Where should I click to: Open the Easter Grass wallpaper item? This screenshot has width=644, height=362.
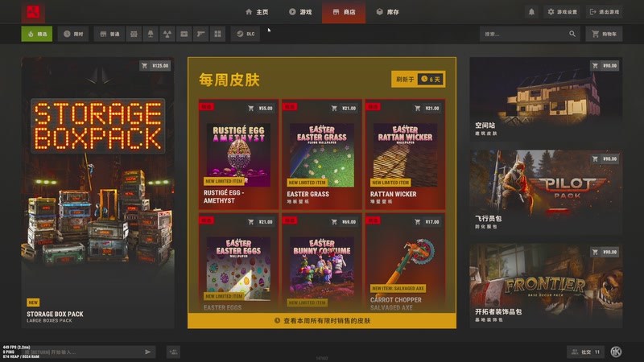322,154
